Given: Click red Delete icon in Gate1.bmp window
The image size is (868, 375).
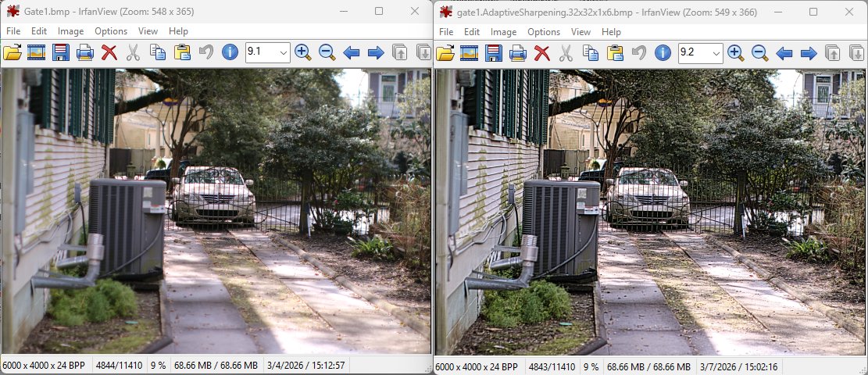Looking at the screenshot, I should (109, 52).
